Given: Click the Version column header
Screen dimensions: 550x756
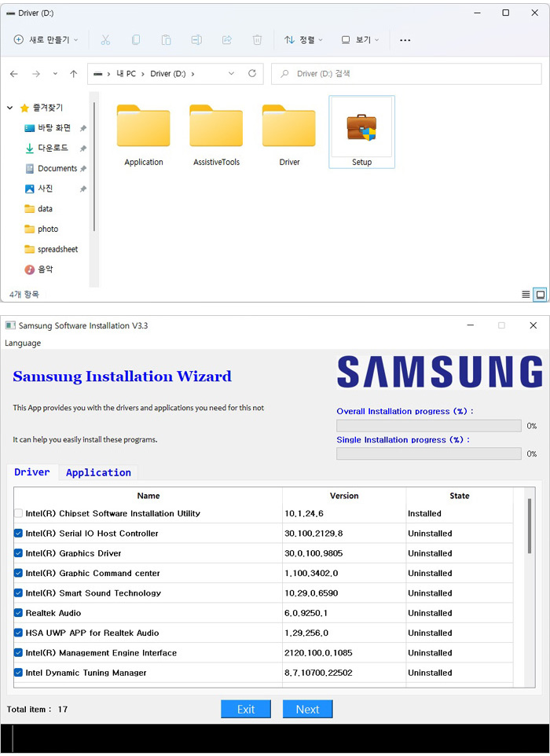Looking at the screenshot, I should 344,496.
